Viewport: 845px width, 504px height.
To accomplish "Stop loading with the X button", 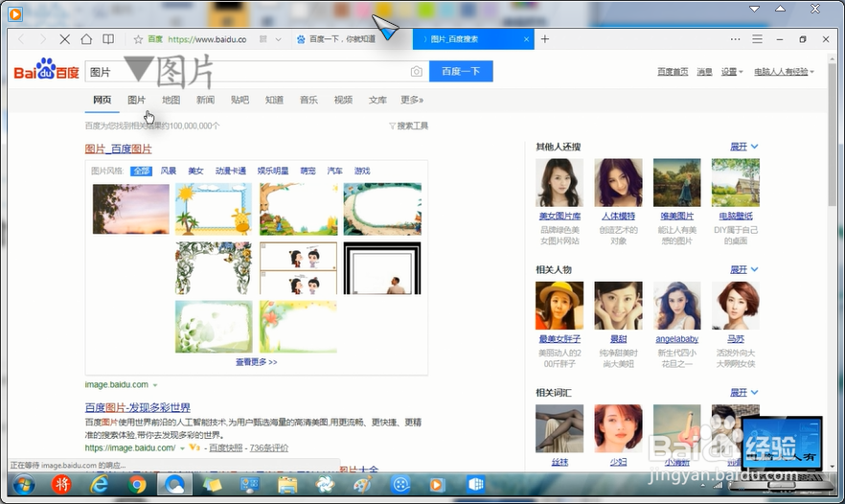I will (x=65, y=39).
